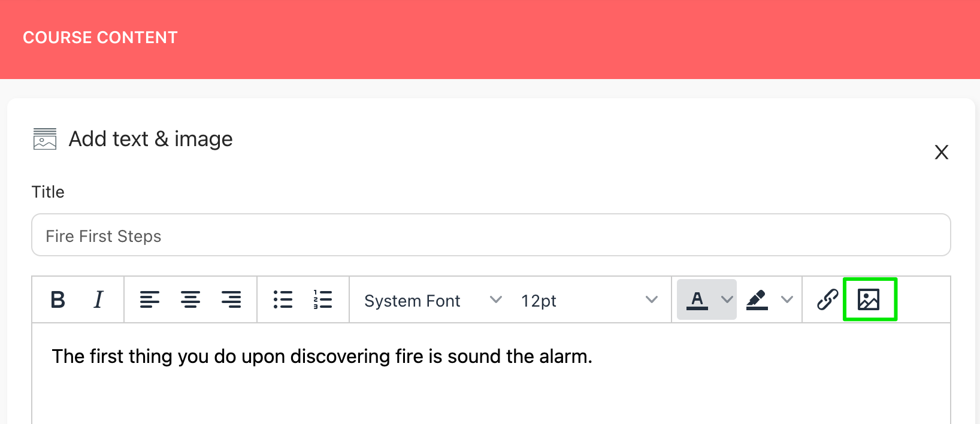The width and height of the screenshot is (980, 424).
Task: Expand the highlight color options arrow
Action: [787, 299]
